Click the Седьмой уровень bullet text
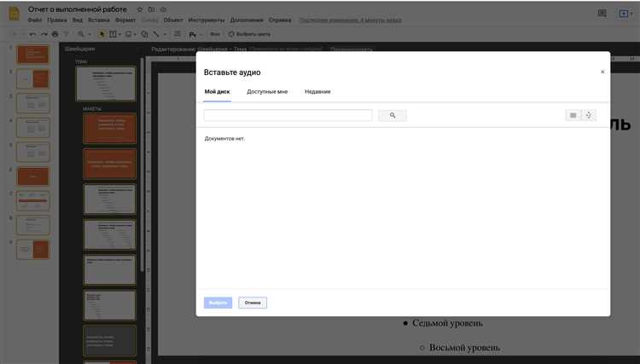Viewport: 640px width, 364px height. point(447,323)
